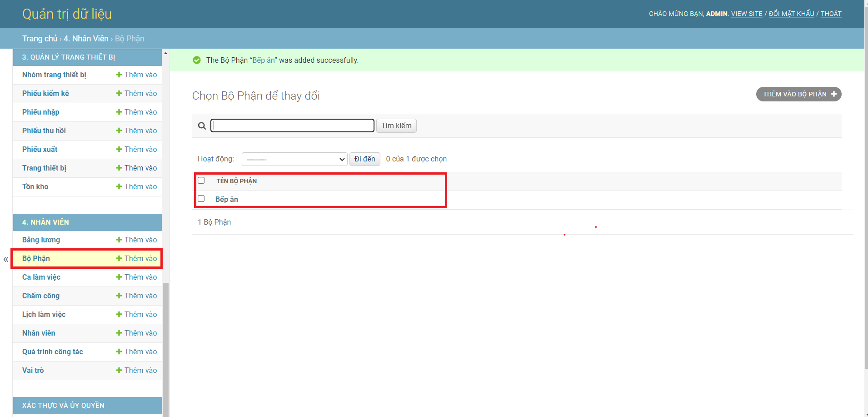The image size is (868, 417).
Task: Click the plus icon next to Trang thiết bị
Action: point(119,168)
